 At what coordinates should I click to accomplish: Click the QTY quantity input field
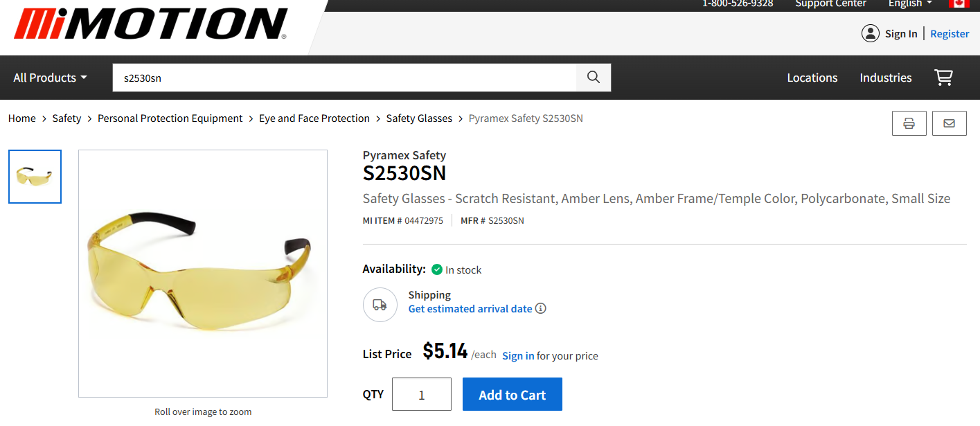pyautogui.click(x=421, y=393)
